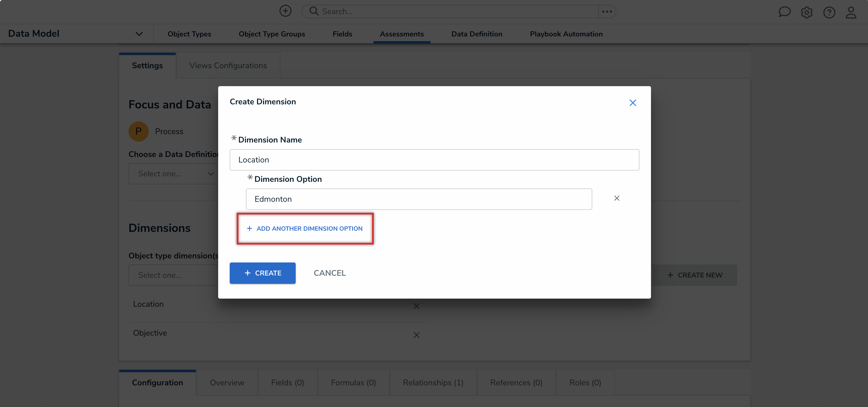868x407 pixels.
Task: Open the help icon
Action: (829, 12)
